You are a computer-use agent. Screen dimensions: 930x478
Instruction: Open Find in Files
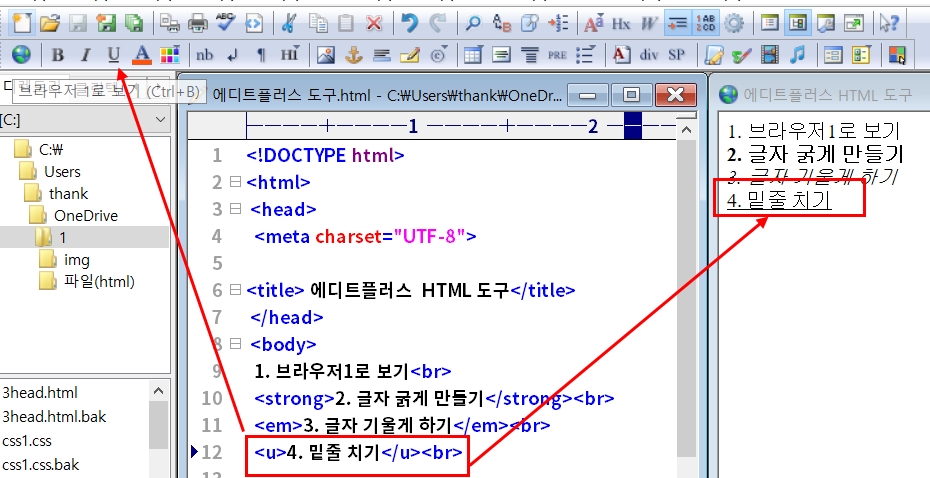529,23
